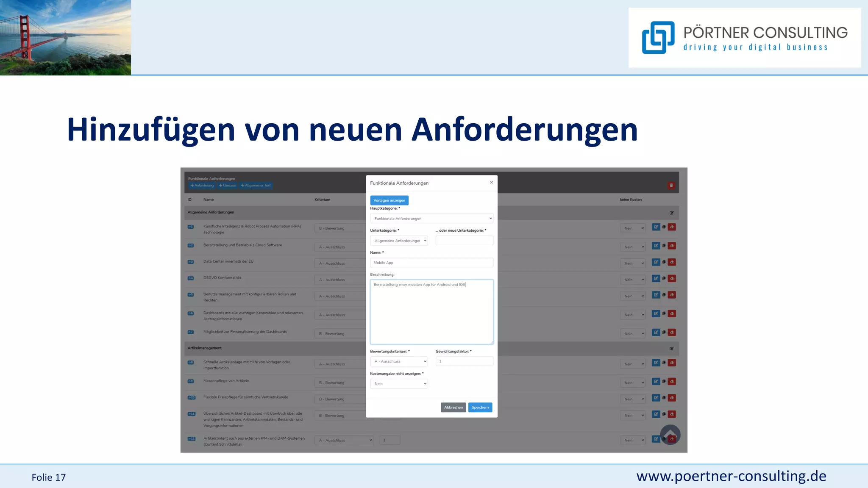The width and height of the screenshot is (868, 488).
Task: Click the Vorlagen anzeigen button
Action: point(389,200)
